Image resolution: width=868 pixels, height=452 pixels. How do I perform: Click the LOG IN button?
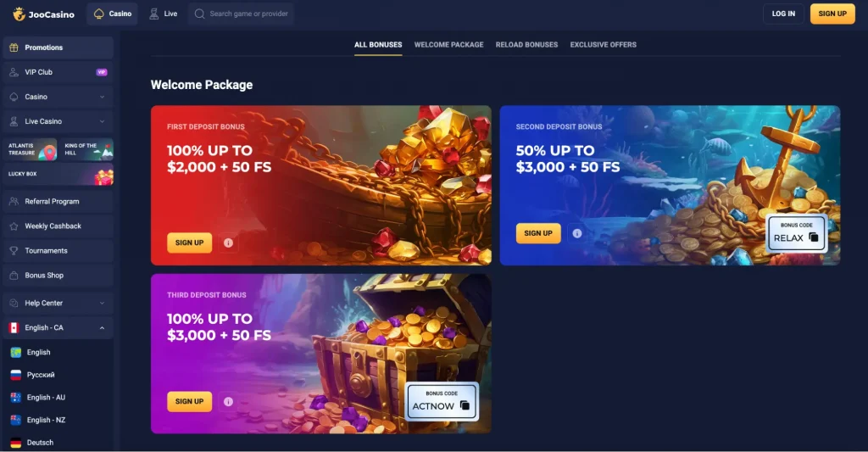click(783, 14)
